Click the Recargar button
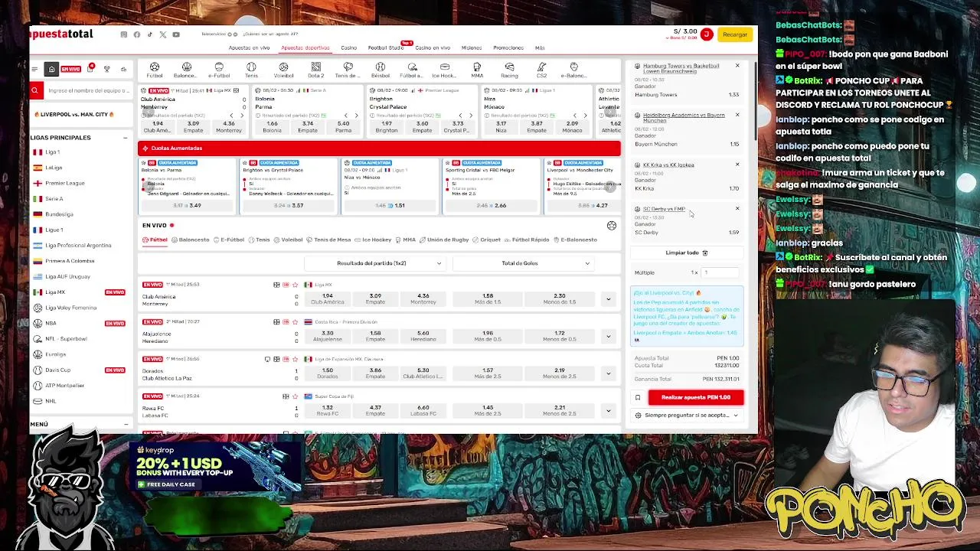 click(x=735, y=34)
